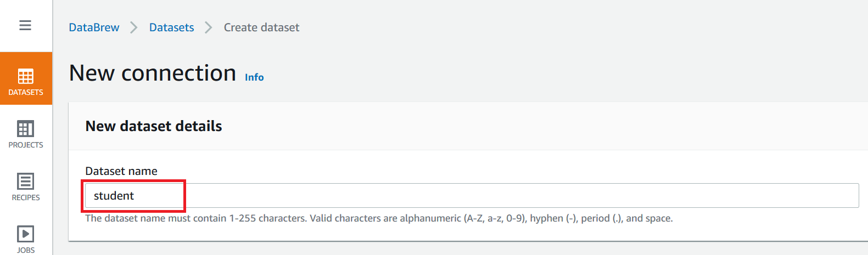868x255 pixels.
Task: Click the New connection page heading
Action: pos(153,73)
